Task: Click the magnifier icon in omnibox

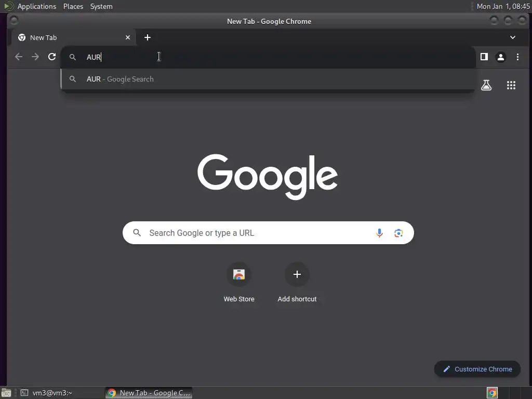Action: (73, 57)
